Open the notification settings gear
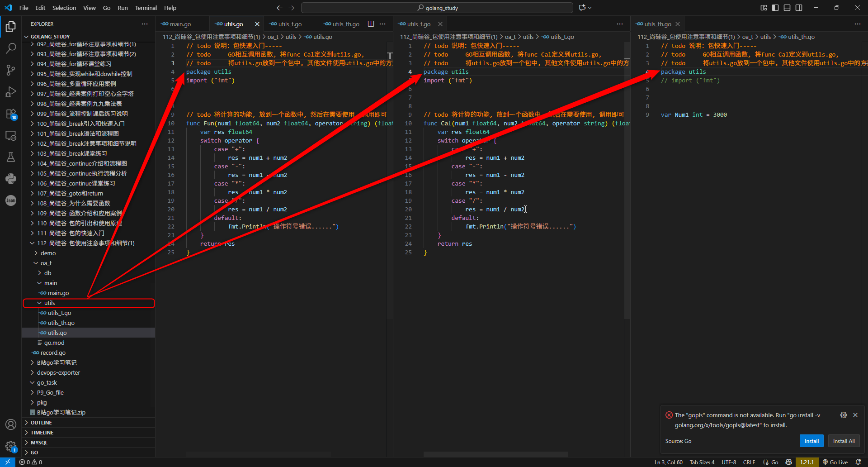 click(x=844, y=415)
